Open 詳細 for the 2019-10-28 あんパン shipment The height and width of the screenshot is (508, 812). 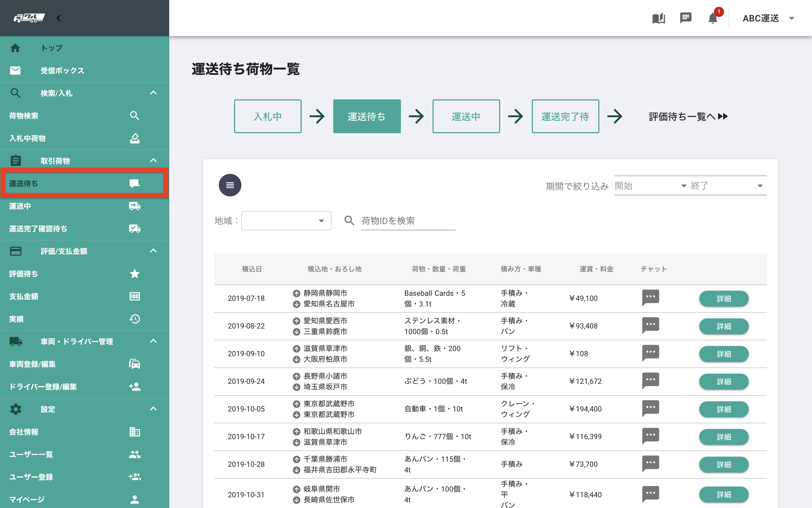tap(724, 464)
